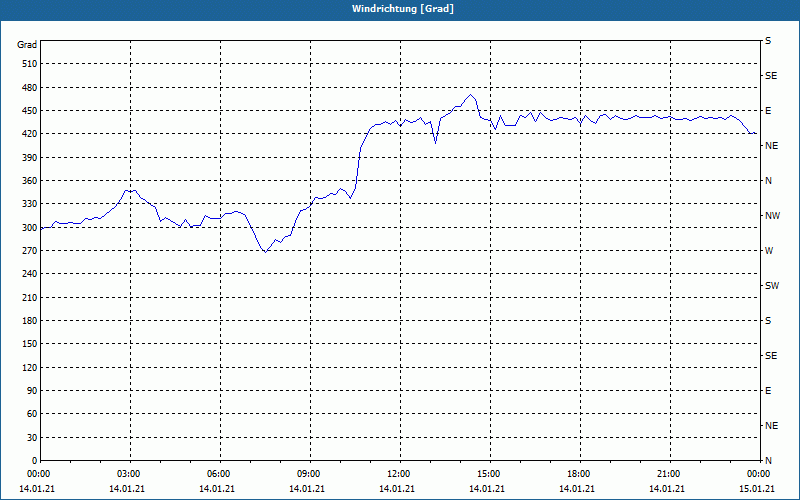Click the 00:00 label above the first 14.01.21
The width and height of the screenshot is (800, 500).
38,474
